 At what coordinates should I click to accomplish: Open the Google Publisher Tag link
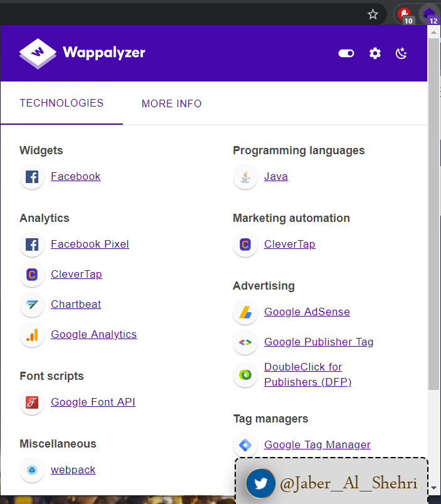[x=319, y=342]
